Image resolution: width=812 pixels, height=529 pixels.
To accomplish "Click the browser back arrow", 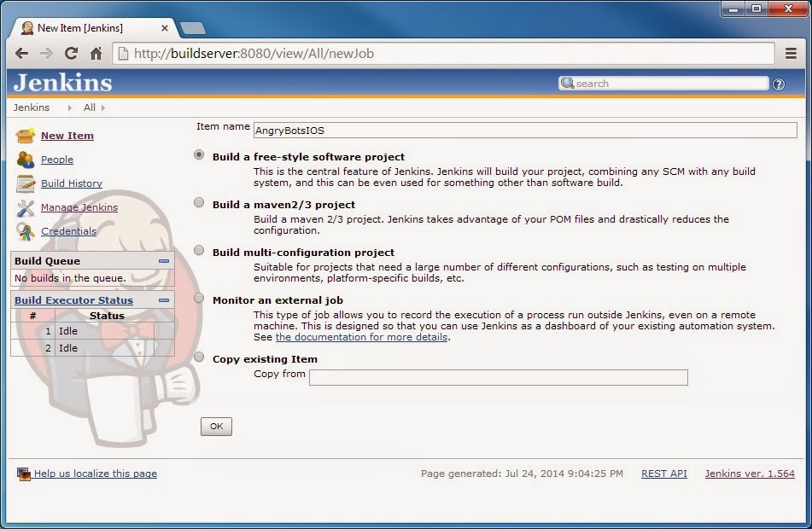I will tap(21, 53).
